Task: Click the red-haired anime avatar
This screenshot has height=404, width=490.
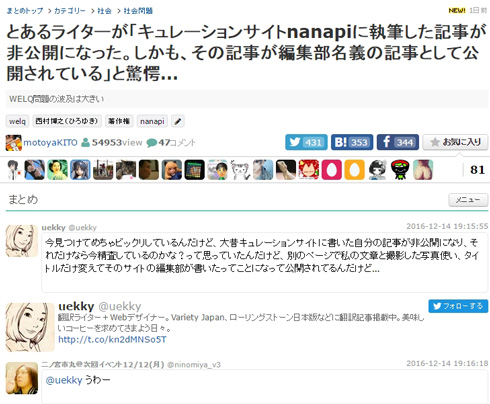Action: 309,170
